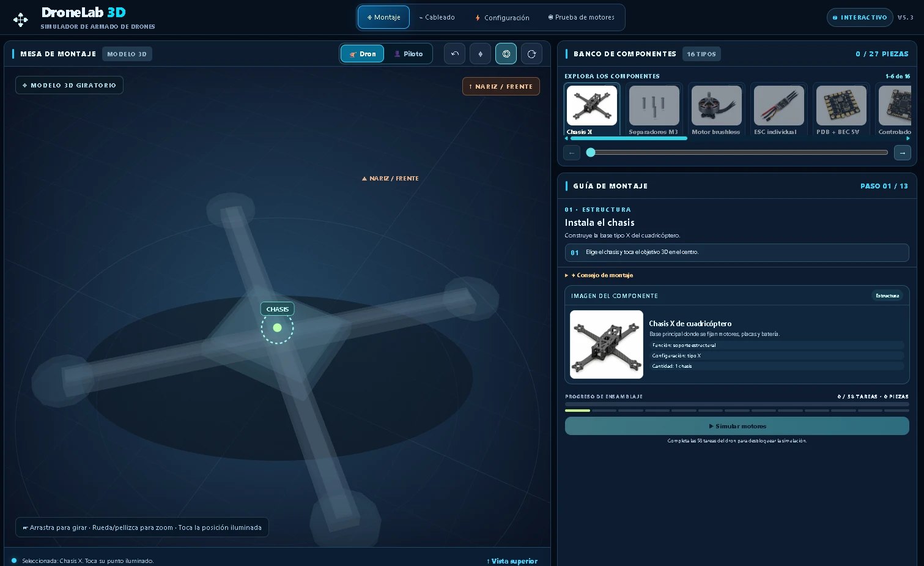Click the cyan horizontal scrollbar under thumbnails
Screen dimensions: 924x566
point(629,138)
